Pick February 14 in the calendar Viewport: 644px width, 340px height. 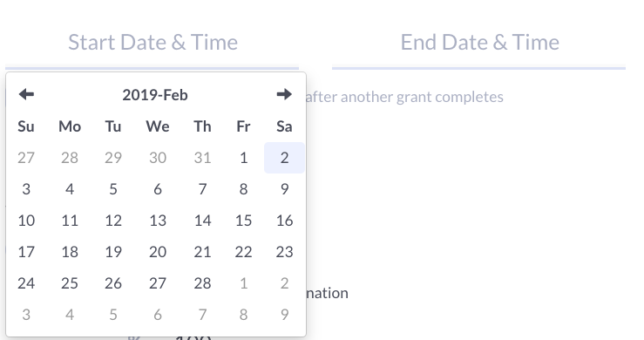tap(202, 221)
